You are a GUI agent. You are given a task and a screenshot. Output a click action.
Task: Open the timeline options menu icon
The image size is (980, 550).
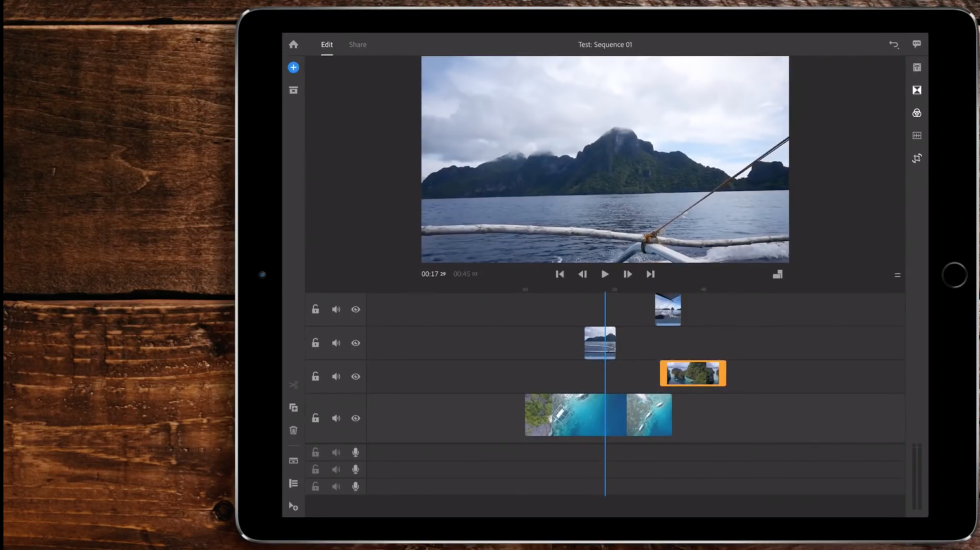click(x=898, y=275)
